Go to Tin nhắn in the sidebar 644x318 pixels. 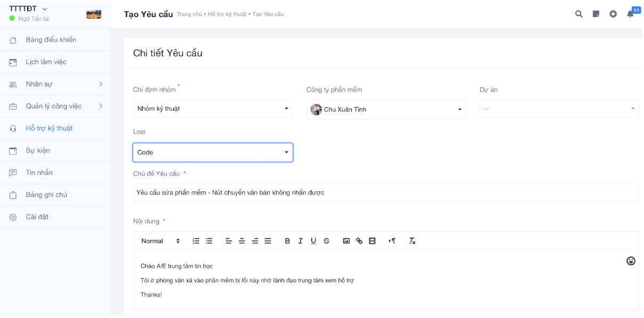click(x=39, y=173)
